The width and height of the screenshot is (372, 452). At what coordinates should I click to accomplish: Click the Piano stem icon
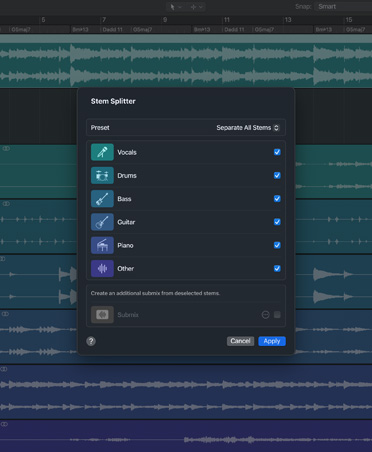click(102, 245)
